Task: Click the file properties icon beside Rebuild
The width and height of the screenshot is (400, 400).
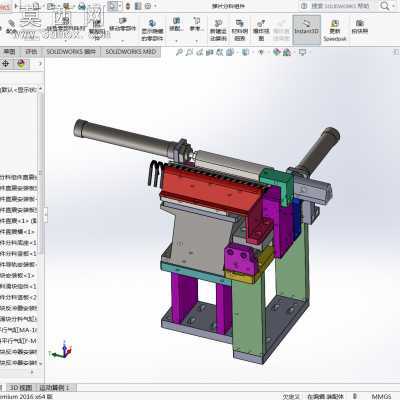Action: pos(138,6)
